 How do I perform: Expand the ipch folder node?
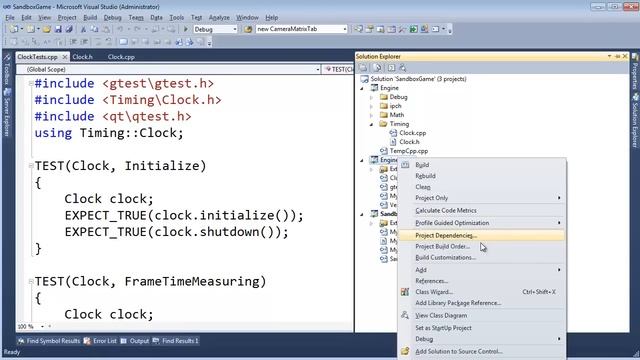(371, 106)
